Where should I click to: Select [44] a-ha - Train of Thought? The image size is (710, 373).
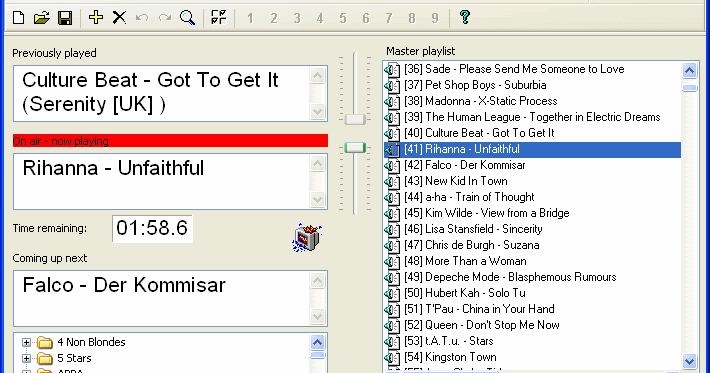470,197
